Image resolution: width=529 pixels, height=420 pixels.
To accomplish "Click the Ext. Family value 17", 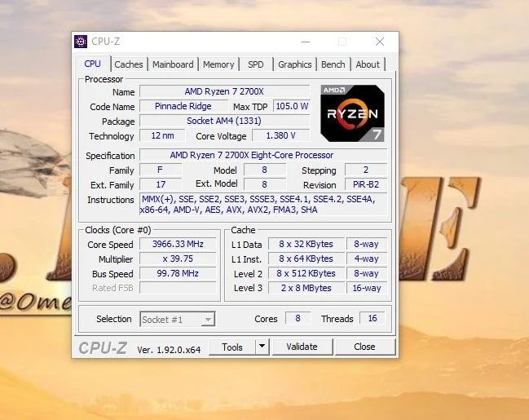I will coord(161,184).
